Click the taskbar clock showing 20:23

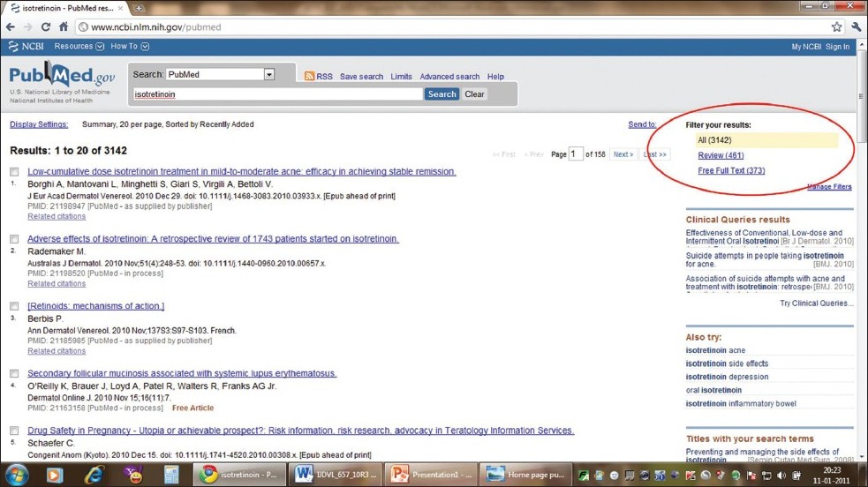832,476
